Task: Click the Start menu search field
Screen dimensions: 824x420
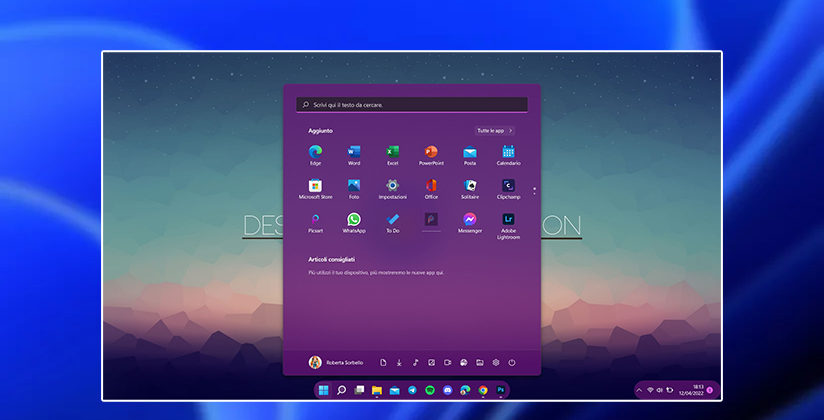Action: pyautogui.click(x=412, y=104)
